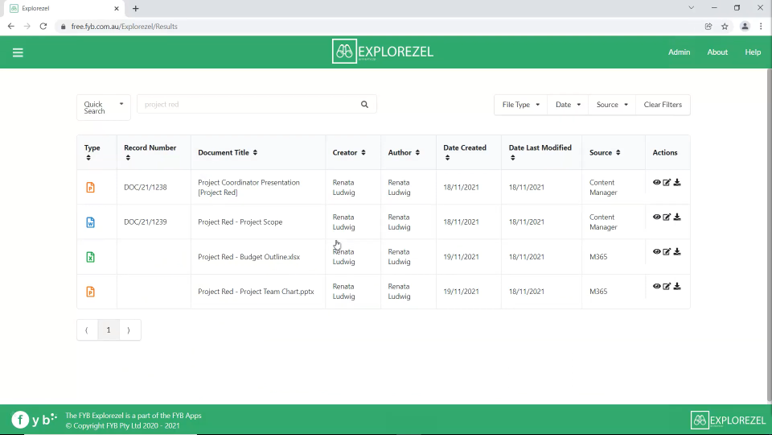The image size is (772, 435).
Task: Expand the Source filter
Action: pos(612,105)
